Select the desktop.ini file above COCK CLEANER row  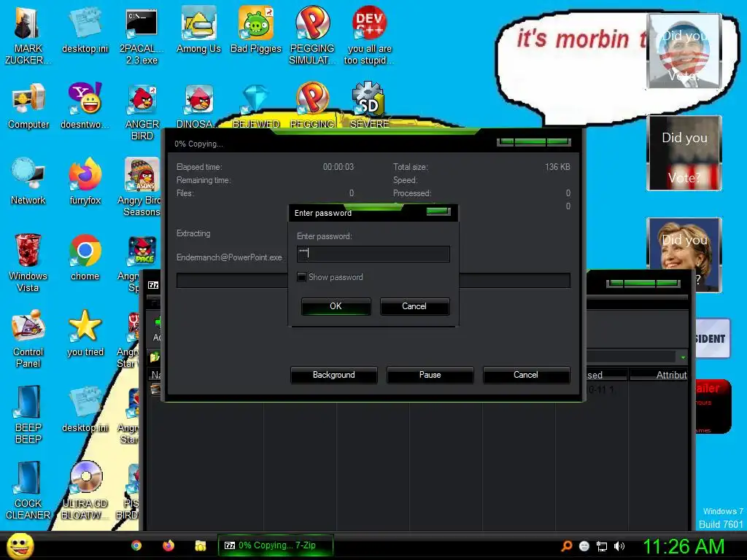click(85, 408)
